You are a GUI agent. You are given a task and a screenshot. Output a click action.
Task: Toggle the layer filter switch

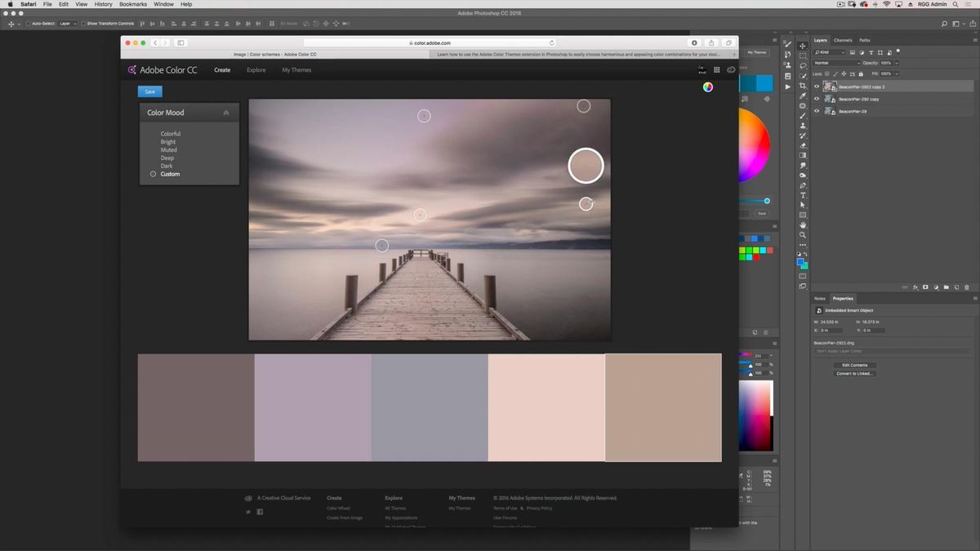pos(898,51)
